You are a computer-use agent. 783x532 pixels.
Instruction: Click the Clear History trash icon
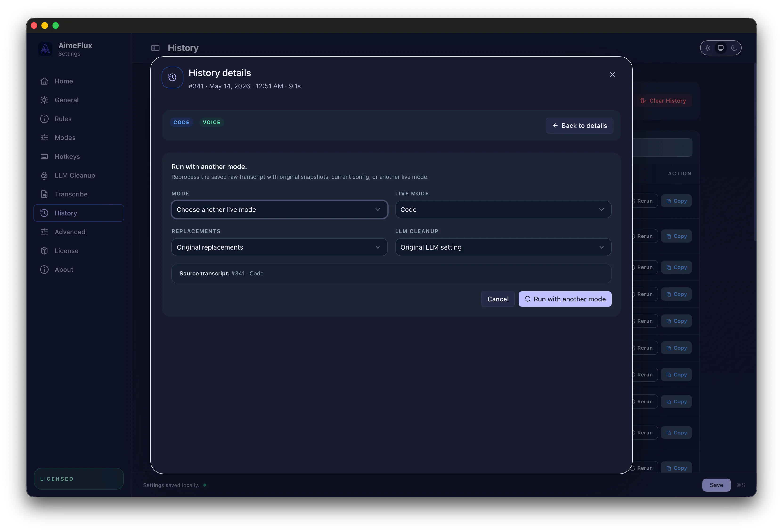643,101
